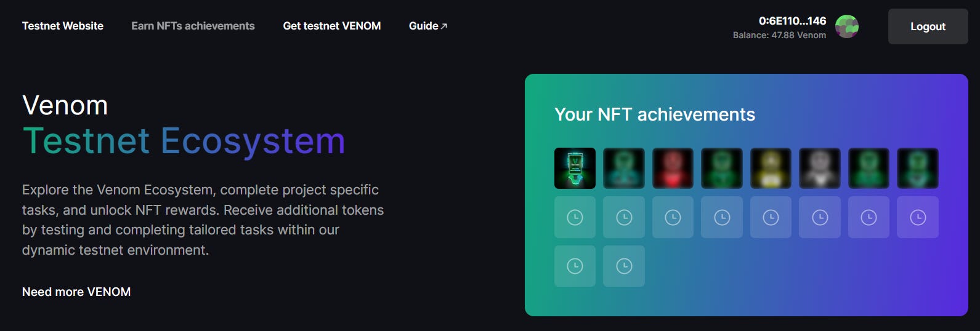This screenshot has height=331, width=980.
Task: Click the wallet avatar icon
Action: (847, 26)
